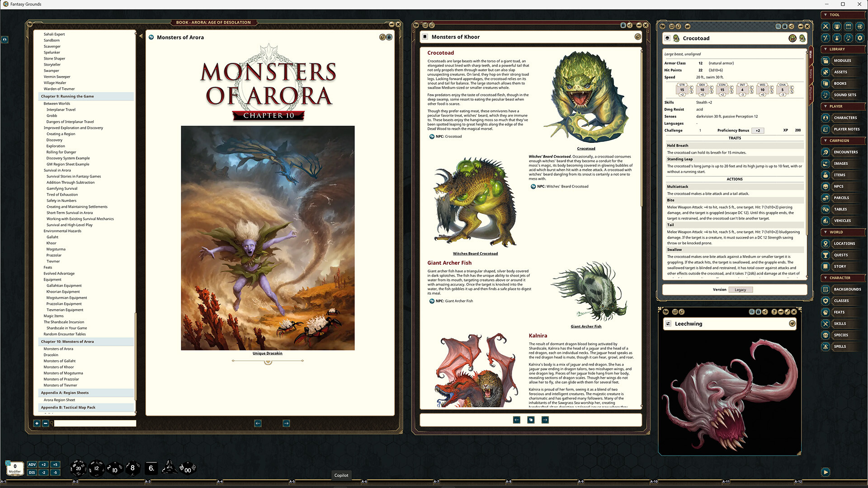
Task: Open the combat tracker crossed-swords tool
Action: 826,27
